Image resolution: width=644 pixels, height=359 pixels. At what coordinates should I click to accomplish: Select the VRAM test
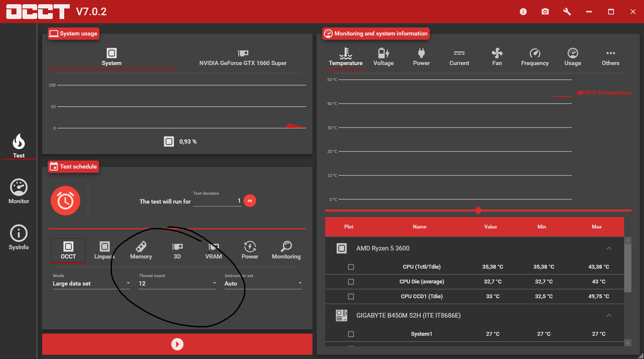click(x=214, y=250)
